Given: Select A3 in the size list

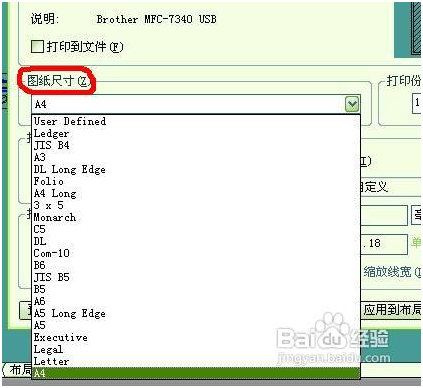Looking at the screenshot, I should (x=196, y=157).
